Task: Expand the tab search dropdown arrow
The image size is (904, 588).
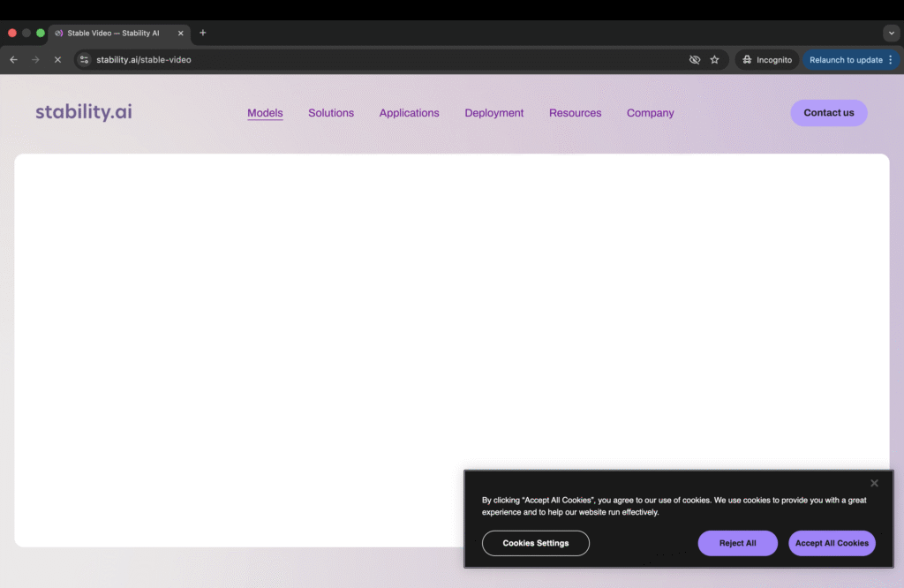Action: coord(892,33)
